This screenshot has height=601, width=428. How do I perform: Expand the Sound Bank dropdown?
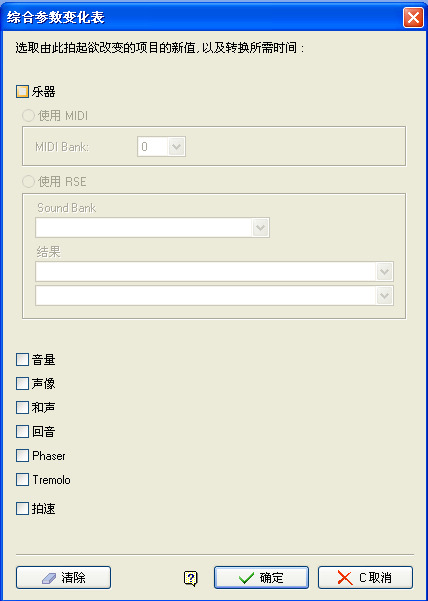[153, 228]
